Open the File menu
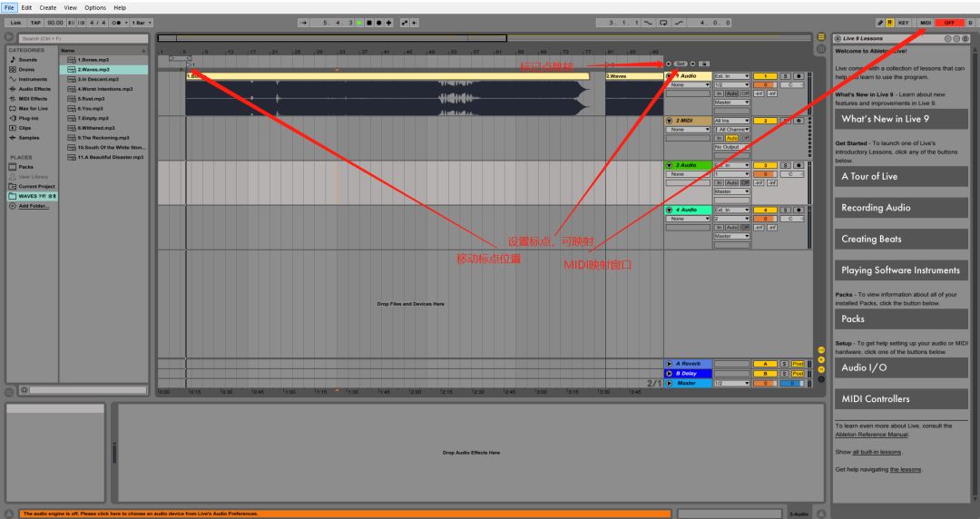The image size is (980, 519). click(x=9, y=7)
